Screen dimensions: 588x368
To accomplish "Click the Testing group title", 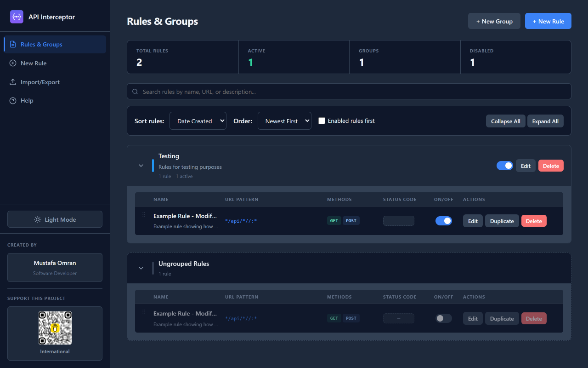I will [x=169, y=156].
